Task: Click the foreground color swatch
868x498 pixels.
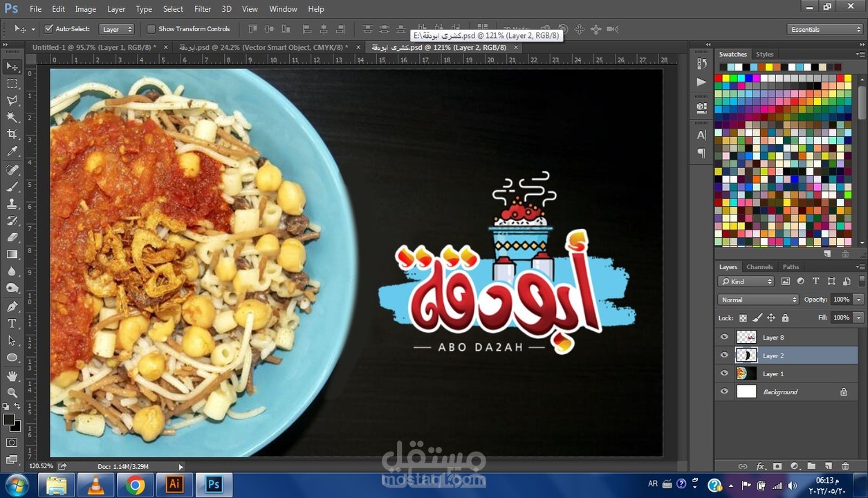Action: pyautogui.click(x=9, y=419)
